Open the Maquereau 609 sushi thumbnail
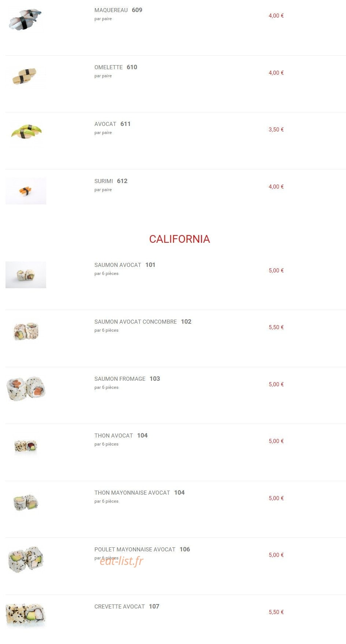 tap(26, 19)
